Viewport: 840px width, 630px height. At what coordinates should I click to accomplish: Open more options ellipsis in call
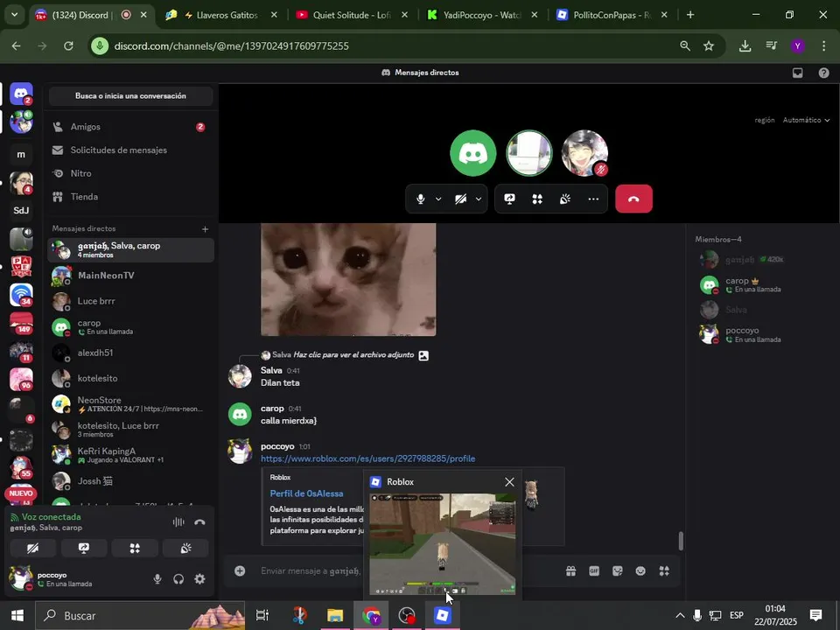point(593,199)
